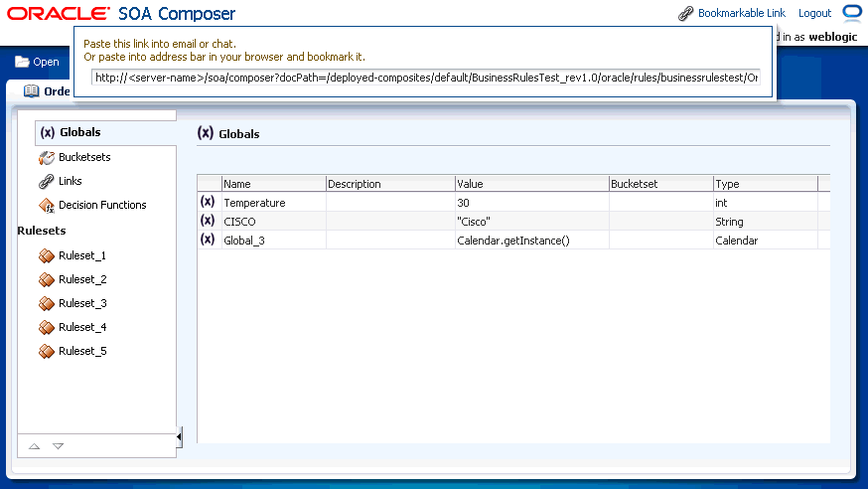868x489 pixels.
Task: Click the Ruleset_1 icon
Action: (x=47, y=255)
